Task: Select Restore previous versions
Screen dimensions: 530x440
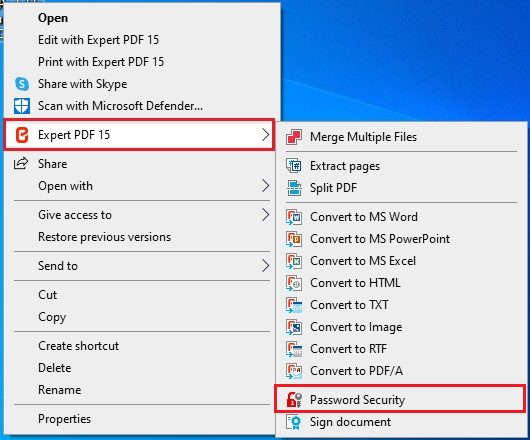Action: 104,237
